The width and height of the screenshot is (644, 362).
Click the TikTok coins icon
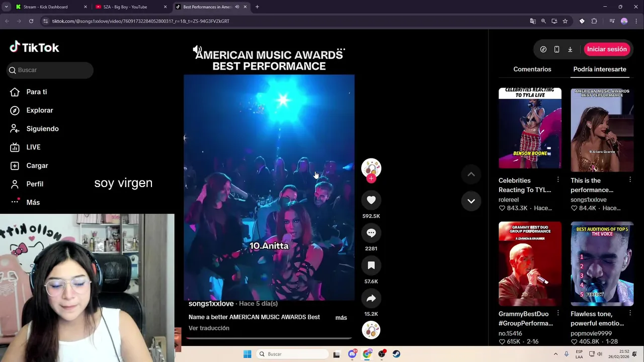click(543, 49)
